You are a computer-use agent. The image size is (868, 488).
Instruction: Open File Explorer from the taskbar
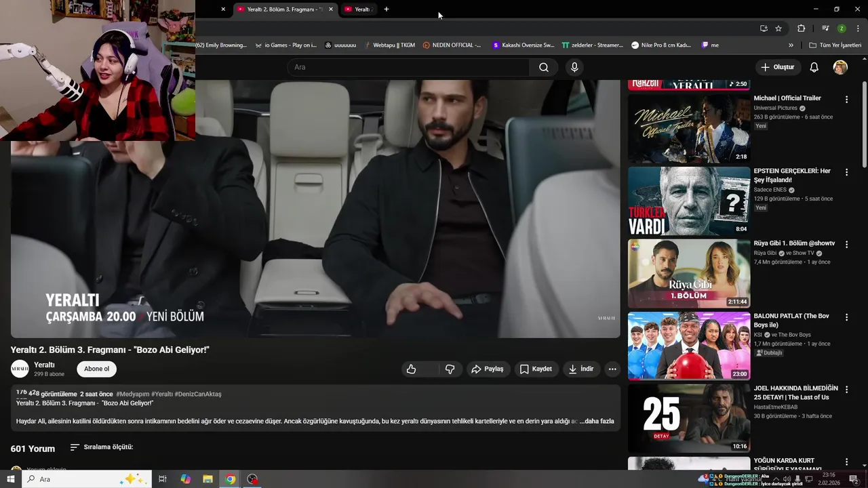[208, 479]
